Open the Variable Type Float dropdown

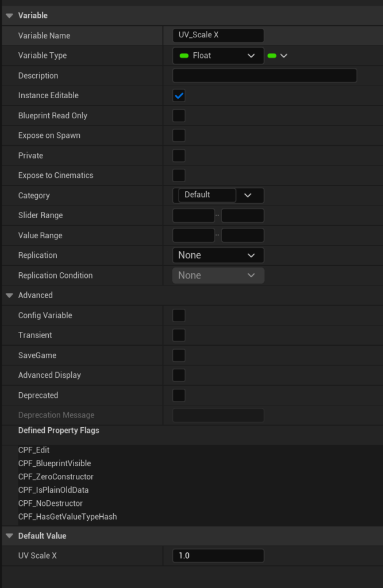[218, 56]
